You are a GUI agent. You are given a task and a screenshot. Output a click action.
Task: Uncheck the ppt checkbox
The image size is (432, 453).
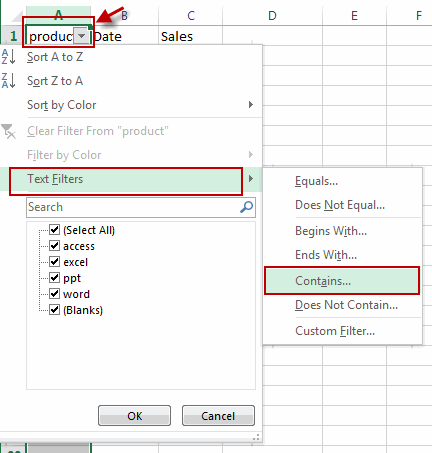click(54, 277)
